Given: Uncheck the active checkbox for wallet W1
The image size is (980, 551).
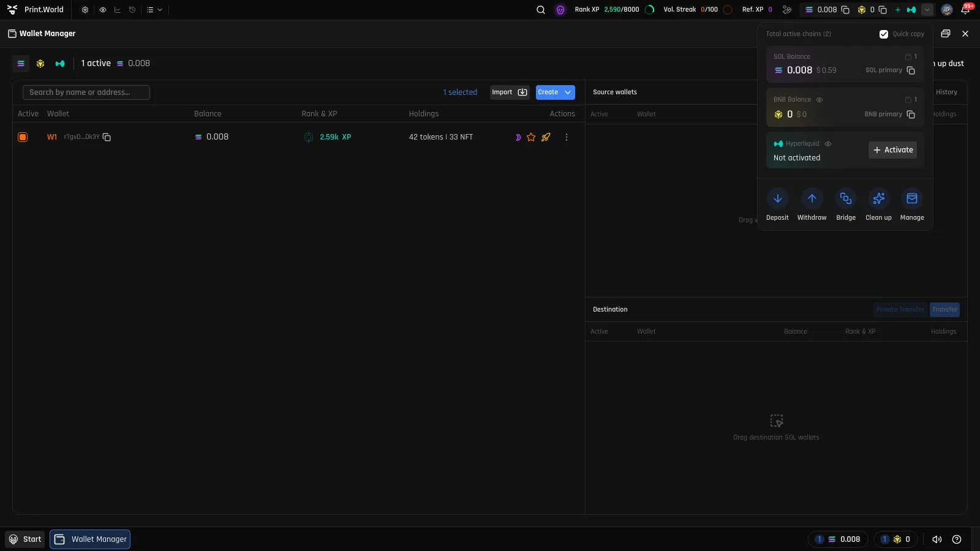Looking at the screenshot, I should [23, 137].
